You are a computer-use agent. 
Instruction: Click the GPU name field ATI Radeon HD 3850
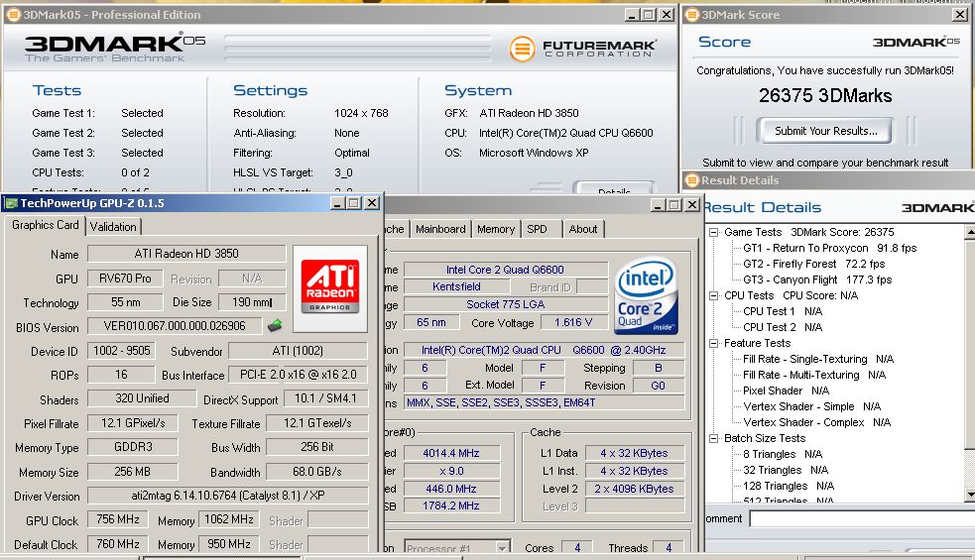[186, 254]
